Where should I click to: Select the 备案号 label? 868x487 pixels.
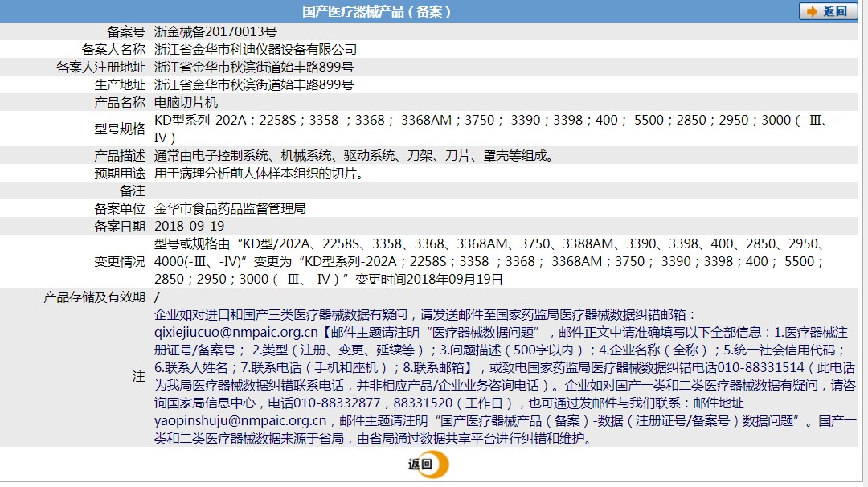[126, 31]
